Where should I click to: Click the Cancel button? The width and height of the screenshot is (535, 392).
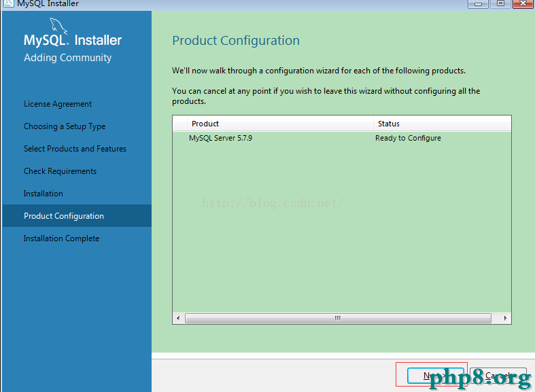[498, 376]
